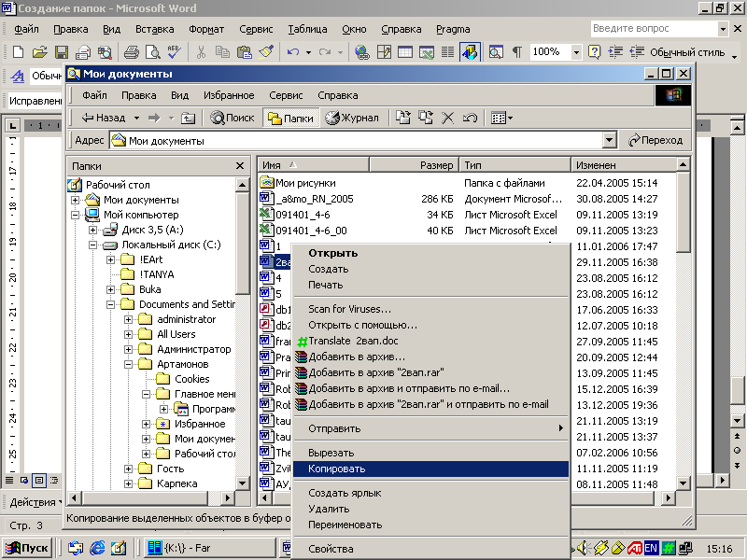The image size is (747, 560).
Task: Sort files by Изменен column header
Action: (624, 165)
